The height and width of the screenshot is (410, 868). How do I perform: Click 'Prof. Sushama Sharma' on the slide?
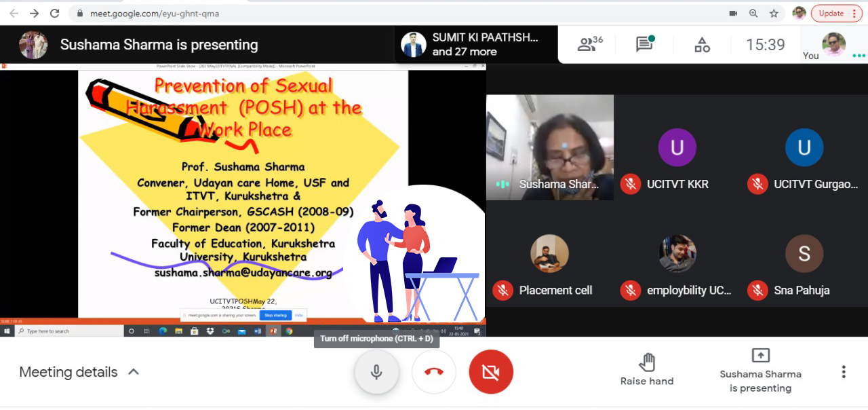tap(243, 167)
